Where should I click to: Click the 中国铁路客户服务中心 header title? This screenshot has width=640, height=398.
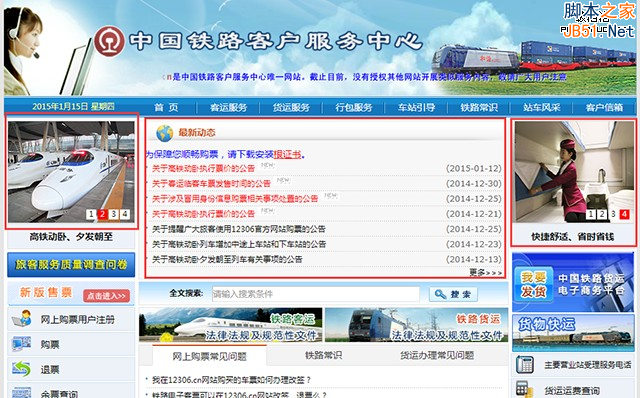coord(276,41)
